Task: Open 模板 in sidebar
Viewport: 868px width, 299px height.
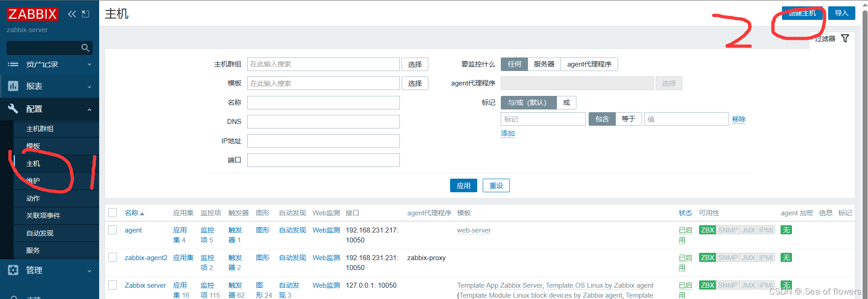Action: pyautogui.click(x=33, y=146)
